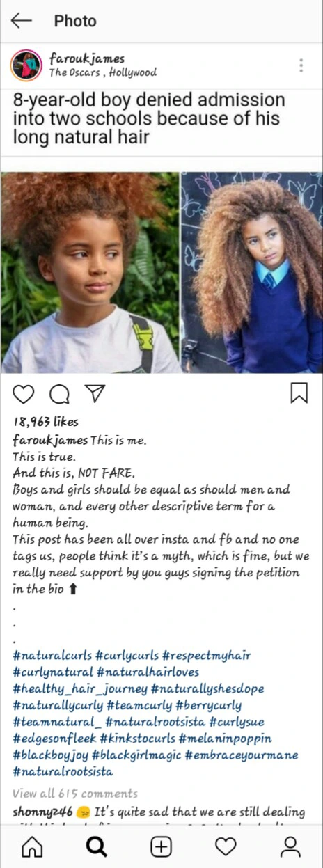This screenshot has height=868, width=323.
Task: Expand View all 615 comments
Action: [75, 794]
